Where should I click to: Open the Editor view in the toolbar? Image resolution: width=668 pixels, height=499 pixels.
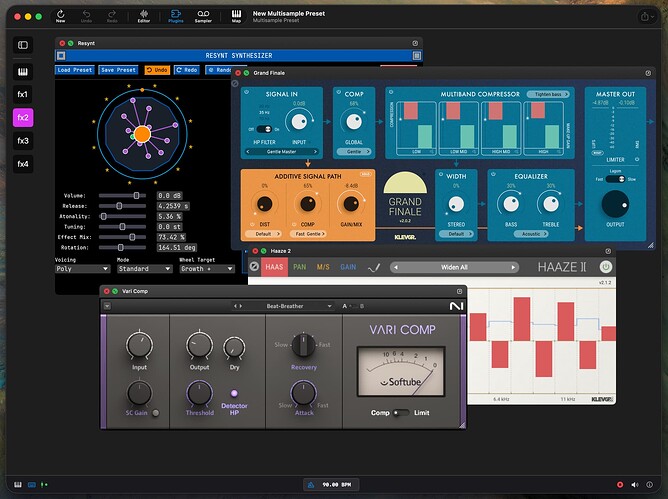(x=144, y=16)
